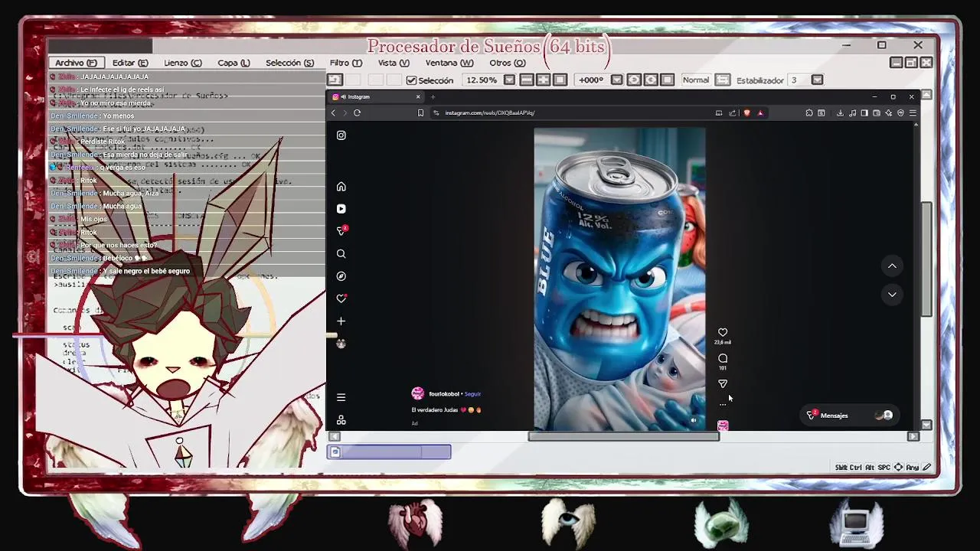980x551 pixels.
Task: Open the Capa menu
Action: pyautogui.click(x=234, y=63)
